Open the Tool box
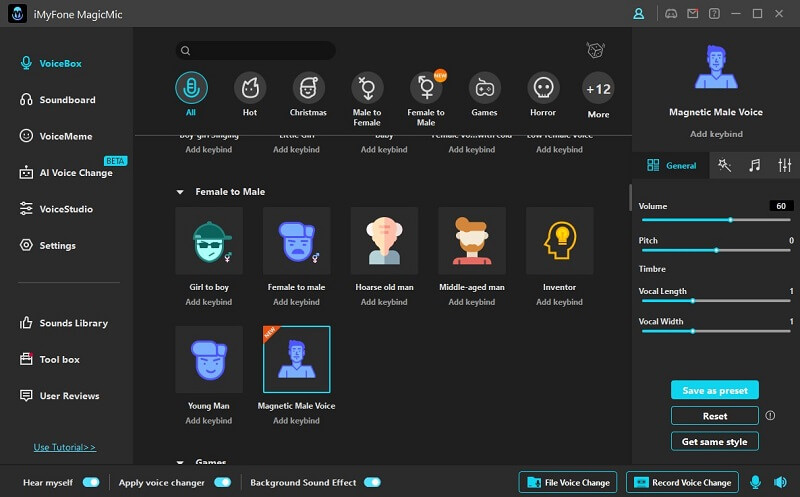The image size is (800, 497). pyautogui.click(x=49, y=359)
